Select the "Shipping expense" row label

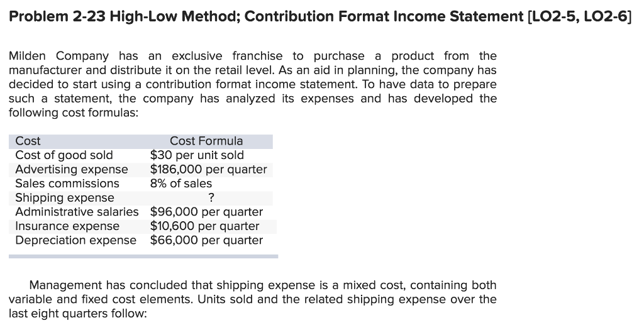tap(65, 198)
